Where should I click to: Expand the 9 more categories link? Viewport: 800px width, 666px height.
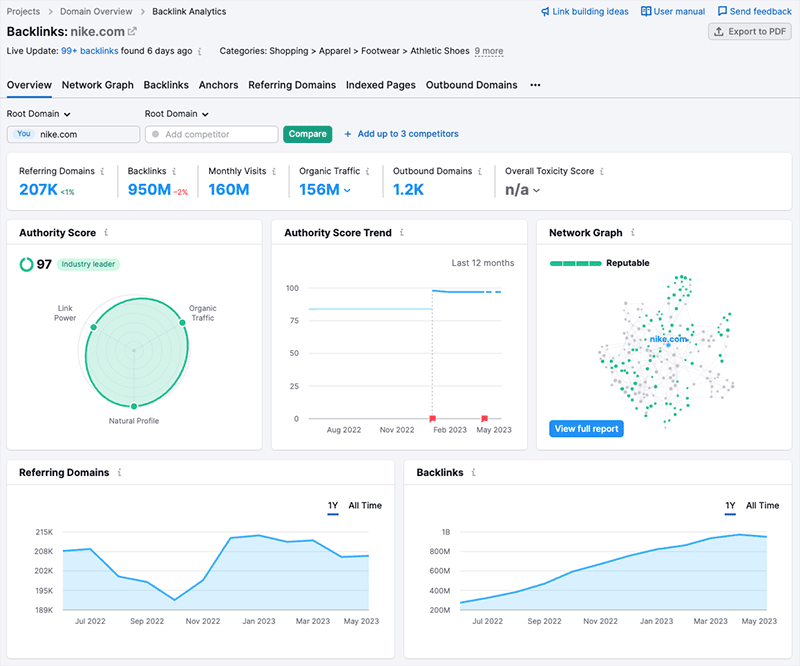(x=489, y=51)
